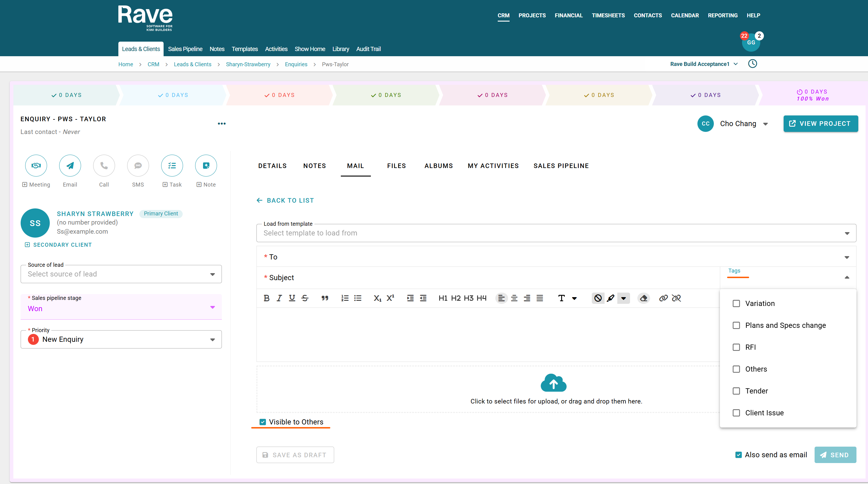The height and width of the screenshot is (484, 868).
Task: Open Load from template dropdown
Action: click(x=556, y=233)
